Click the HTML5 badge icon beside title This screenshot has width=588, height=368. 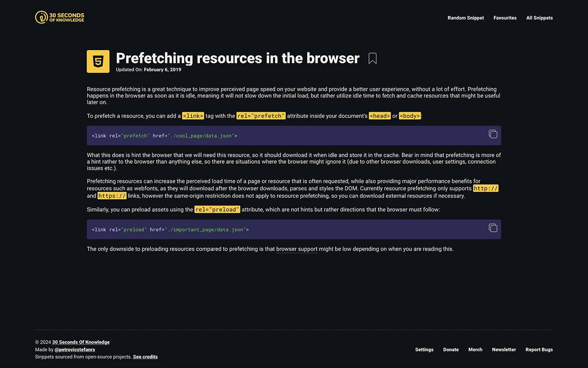click(98, 61)
